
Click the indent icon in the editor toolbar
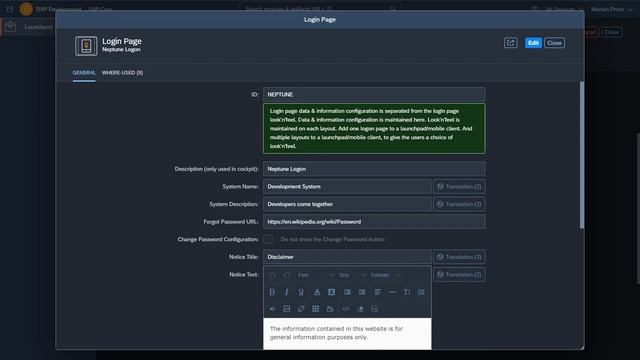(362, 292)
